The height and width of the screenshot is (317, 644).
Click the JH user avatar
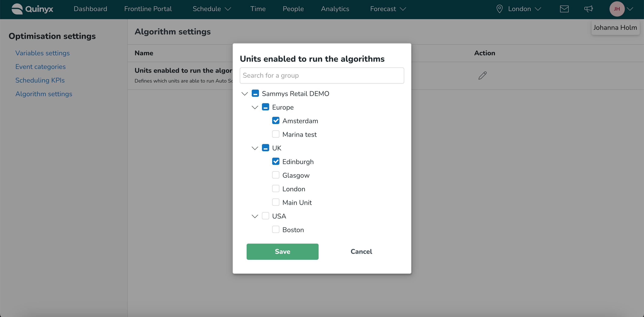tap(617, 9)
